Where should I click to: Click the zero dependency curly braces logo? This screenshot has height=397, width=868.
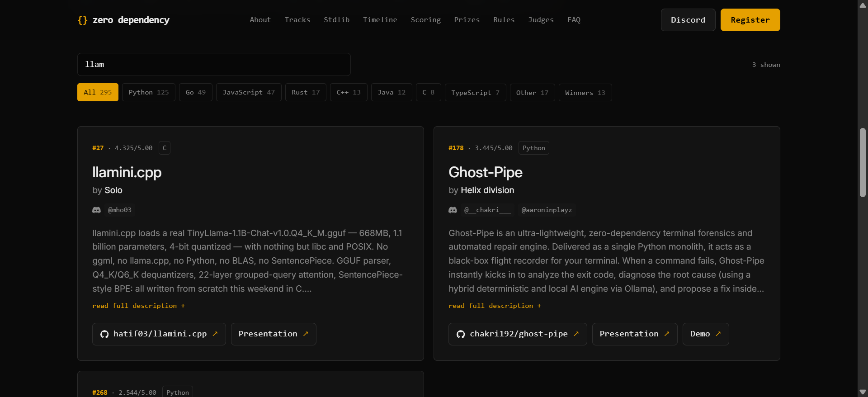tap(82, 20)
